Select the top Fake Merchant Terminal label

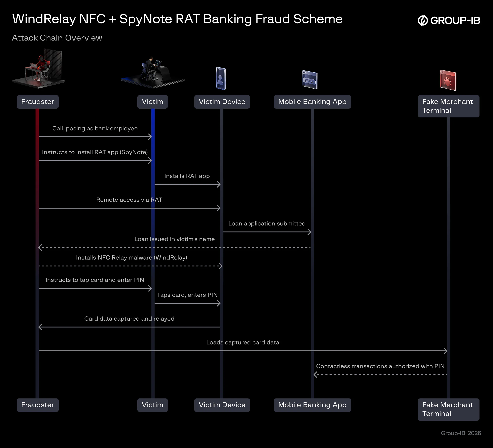[448, 106]
